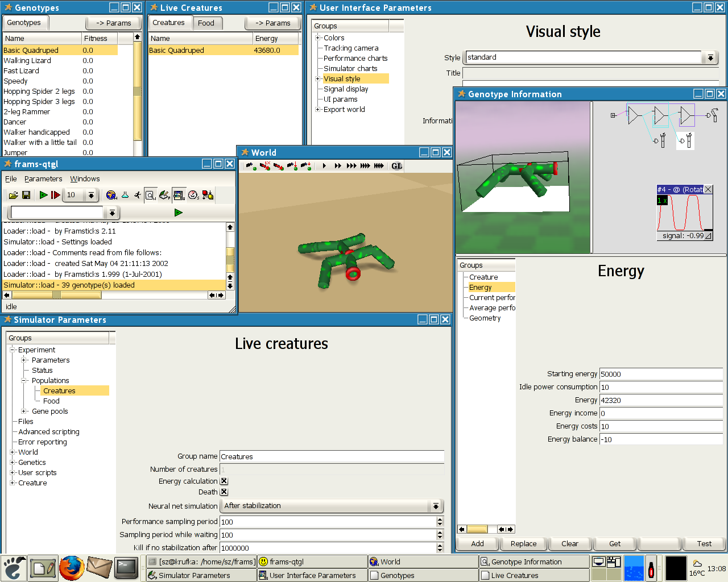Click the flask genotypes toolbar icon
Screen dimensions: 728x582
tap(125, 195)
